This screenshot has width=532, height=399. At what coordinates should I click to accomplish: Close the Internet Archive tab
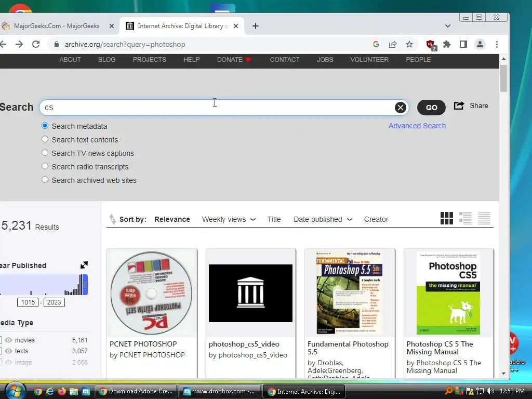coord(236,26)
